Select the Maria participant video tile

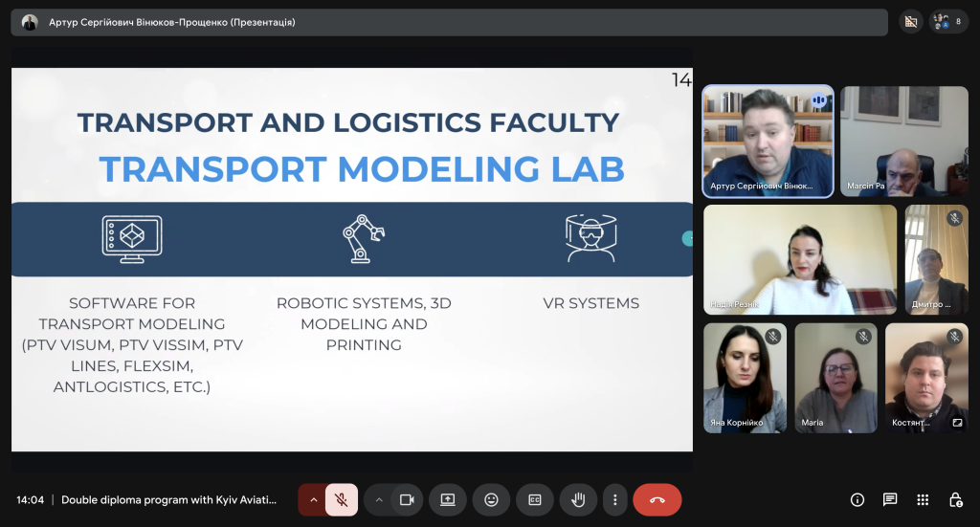[x=835, y=378]
